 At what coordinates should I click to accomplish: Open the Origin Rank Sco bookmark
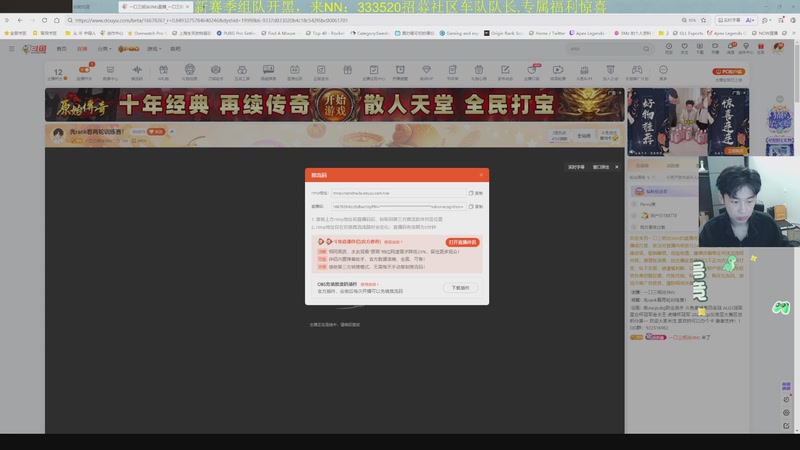pyautogui.click(x=504, y=33)
